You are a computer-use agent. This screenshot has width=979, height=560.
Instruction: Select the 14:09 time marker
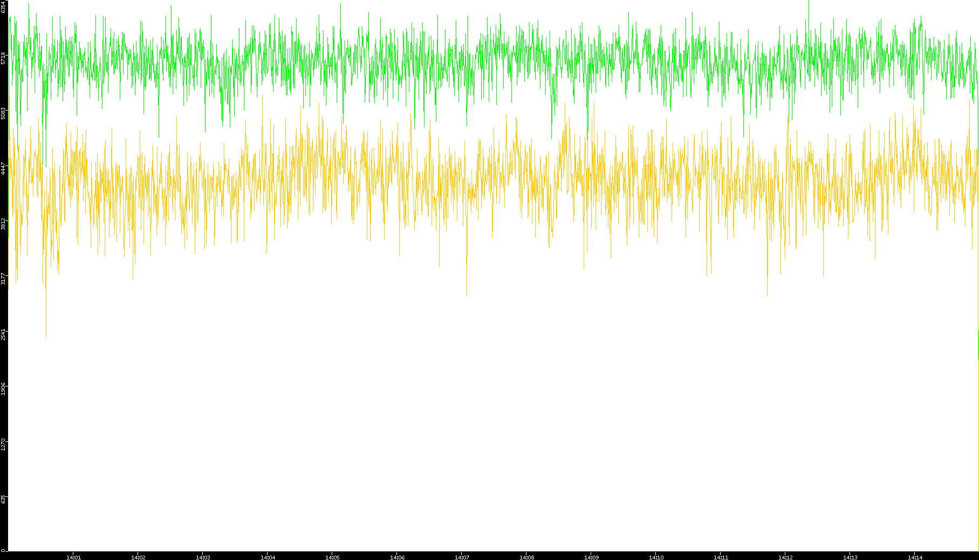point(591,557)
